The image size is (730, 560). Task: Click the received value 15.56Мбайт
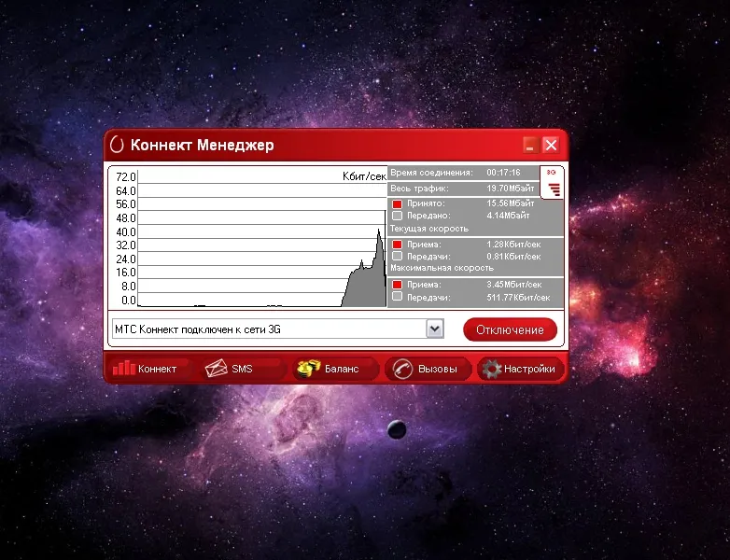(511, 203)
